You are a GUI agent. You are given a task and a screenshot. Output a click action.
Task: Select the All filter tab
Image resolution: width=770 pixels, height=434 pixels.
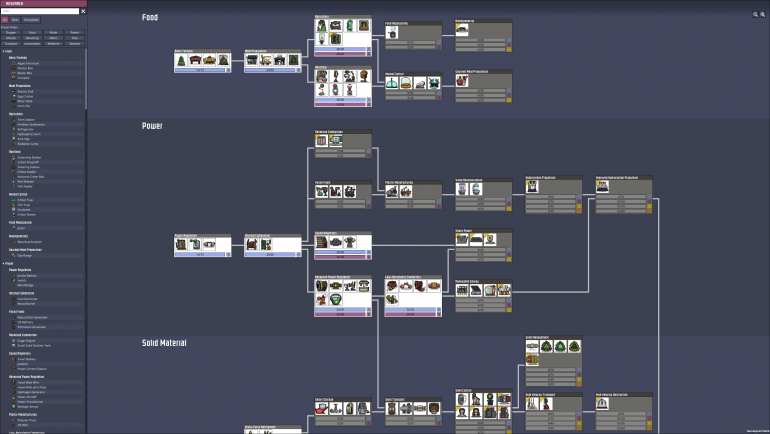[6, 19]
